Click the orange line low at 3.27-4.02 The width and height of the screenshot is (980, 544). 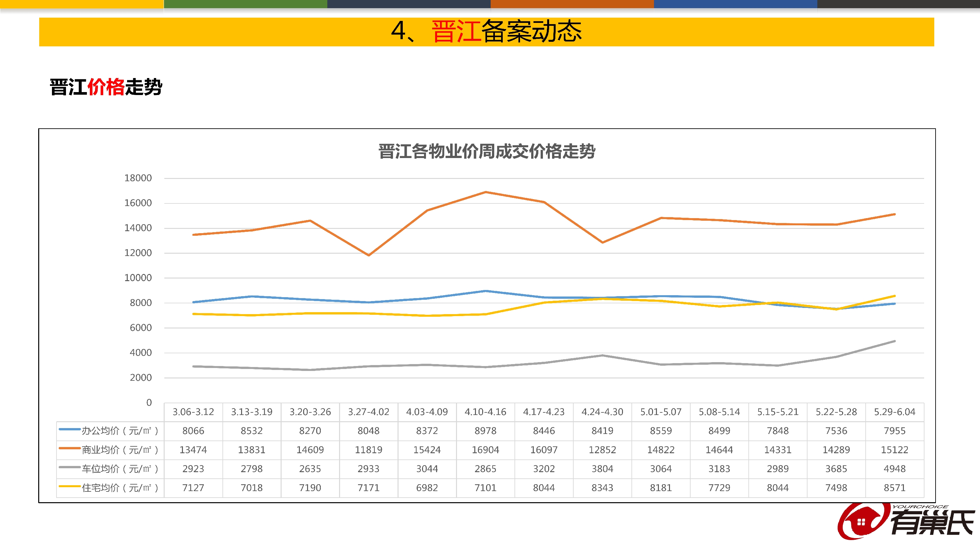click(x=368, y=255)
